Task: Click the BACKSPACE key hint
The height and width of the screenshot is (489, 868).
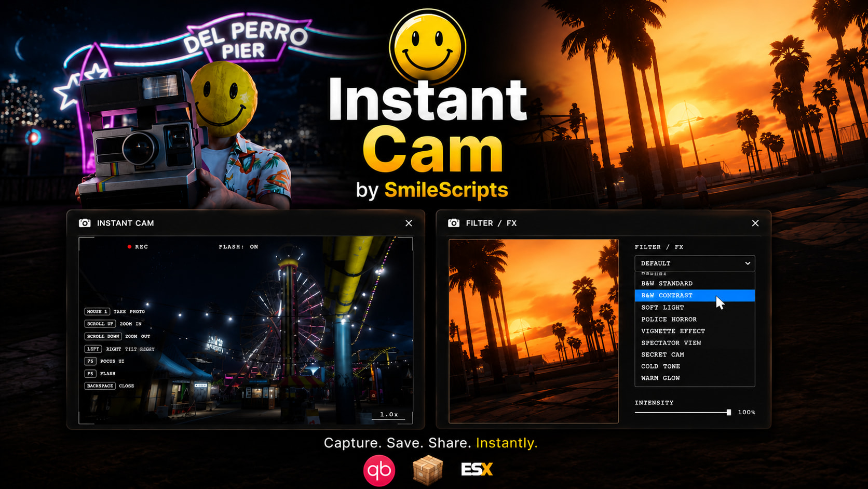Action: pyautogui.click(x=100, y=386)
